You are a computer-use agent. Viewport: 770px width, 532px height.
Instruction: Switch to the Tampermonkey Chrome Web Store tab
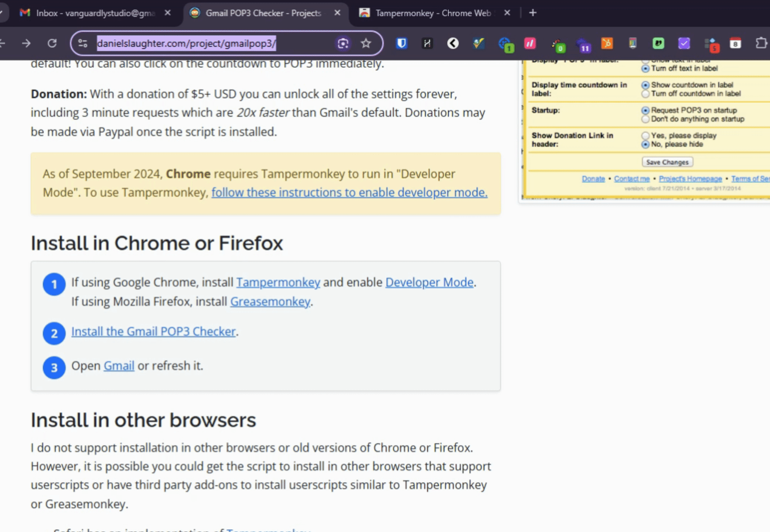[x=435, y=13]
